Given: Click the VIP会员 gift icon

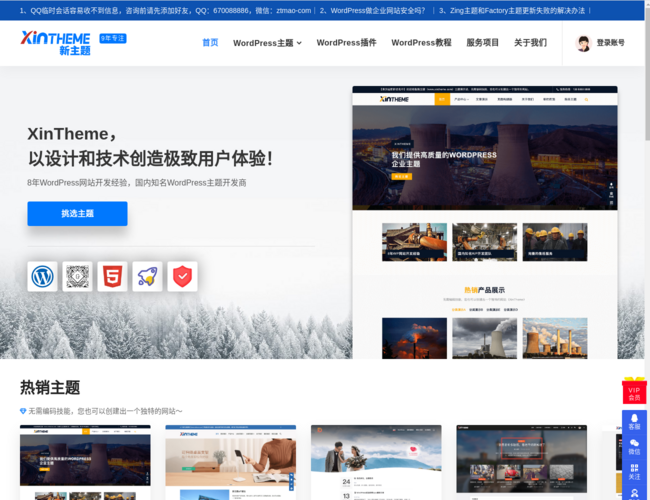Looking at the screenshot, I should (634, 391).
